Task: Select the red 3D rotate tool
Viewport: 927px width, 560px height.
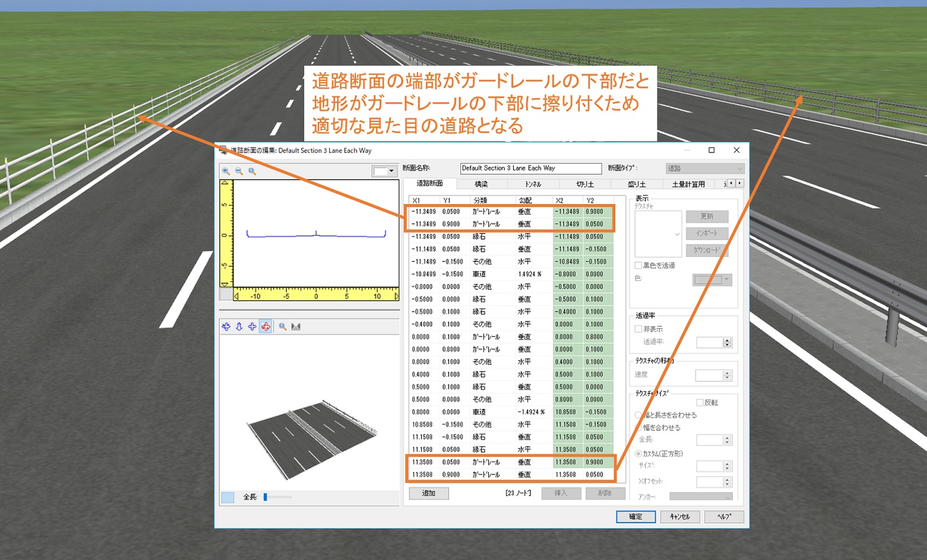Action: [266, 327]
